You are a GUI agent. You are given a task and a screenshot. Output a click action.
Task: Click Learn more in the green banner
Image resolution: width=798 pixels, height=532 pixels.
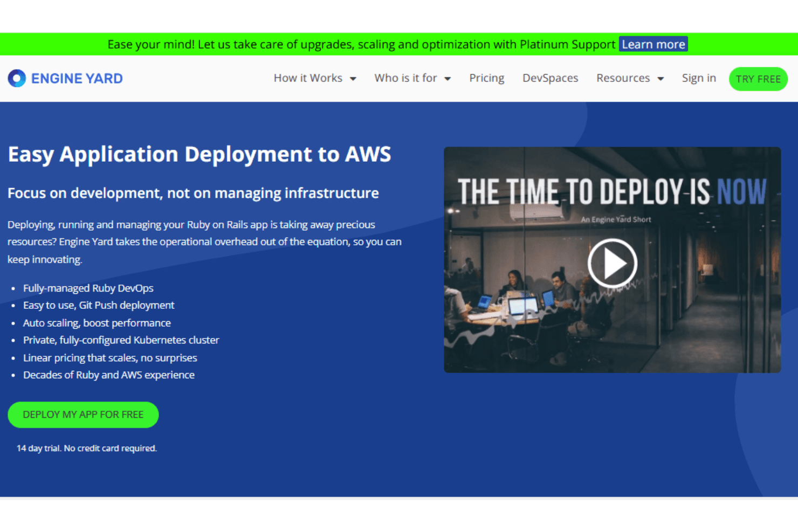pos(653,44)
